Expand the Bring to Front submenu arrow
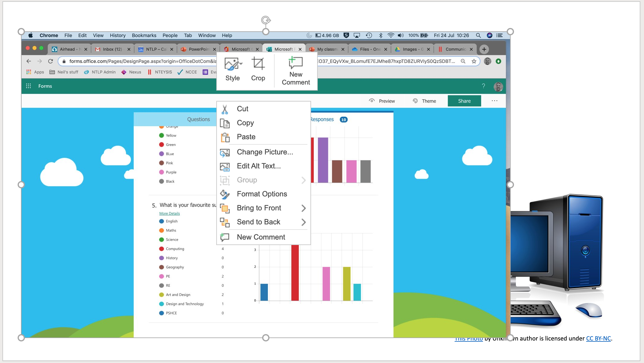644x363 pixels. pos(303,208)
